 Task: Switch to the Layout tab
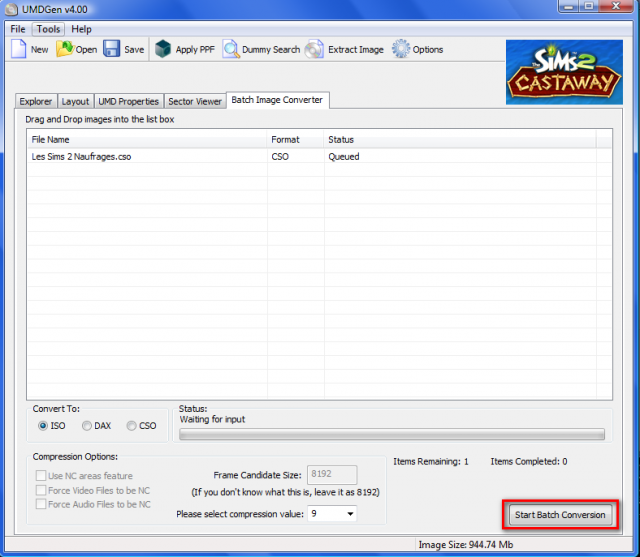point(76,101)
